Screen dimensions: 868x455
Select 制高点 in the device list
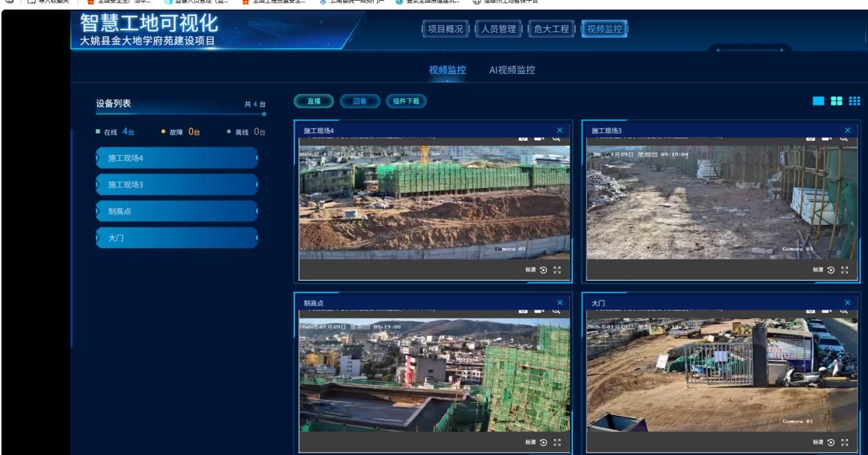pyautogui.click(x=177, y=211)
